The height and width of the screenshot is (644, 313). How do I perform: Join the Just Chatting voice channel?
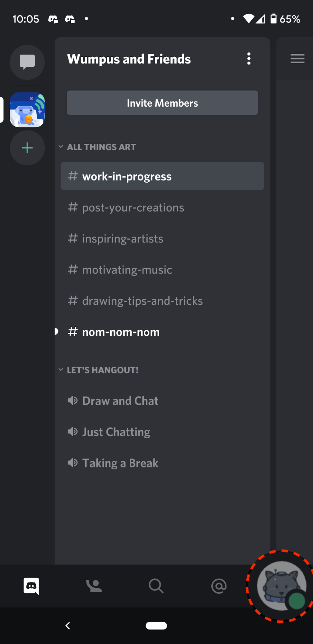116,432
